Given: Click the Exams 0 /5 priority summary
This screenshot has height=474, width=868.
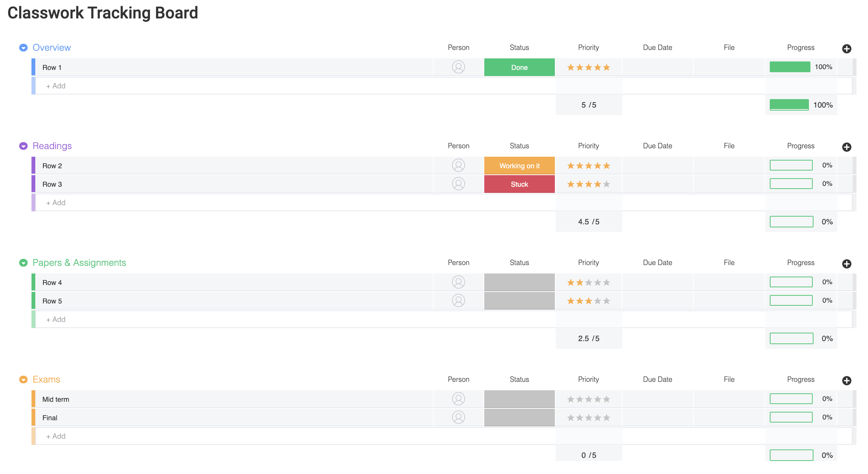Looking at the screenshot, I should pyautogui.click(x=589, y=455).
